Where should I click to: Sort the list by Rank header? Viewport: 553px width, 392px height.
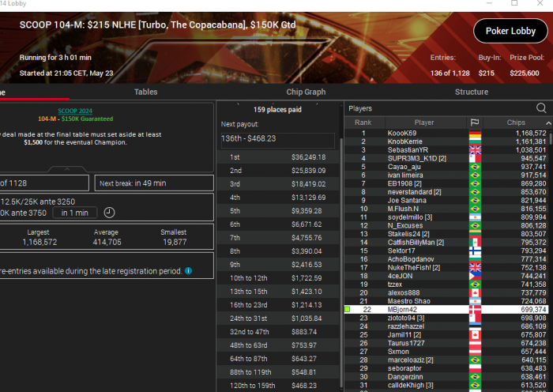pyautogui.click(x=363, y=122)
